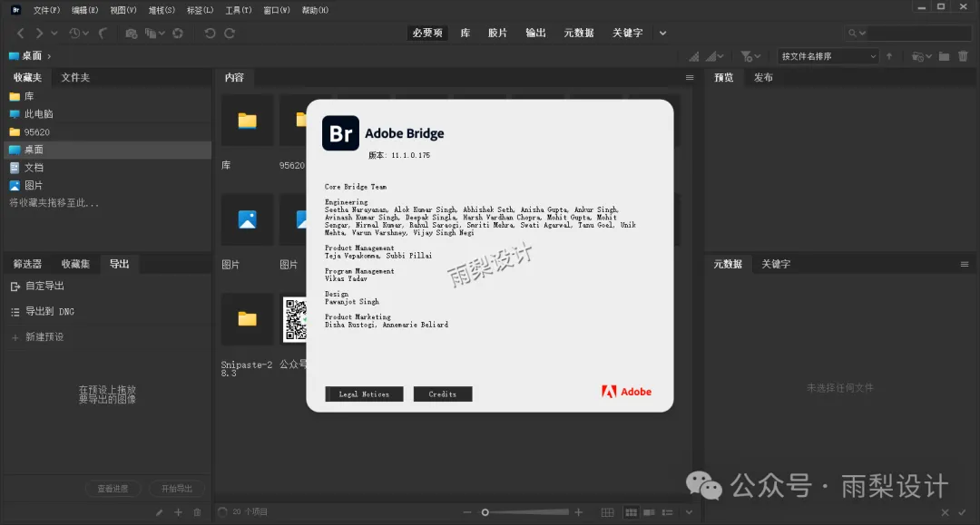Screen dimensions: 980x525
Task: Click 查看进度 button
Action: point(113,489)
